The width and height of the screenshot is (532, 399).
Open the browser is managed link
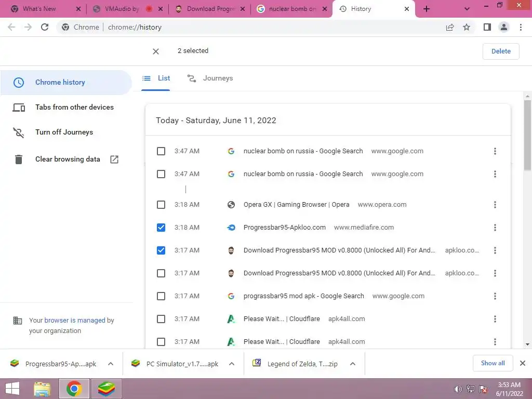pos(75,320)
